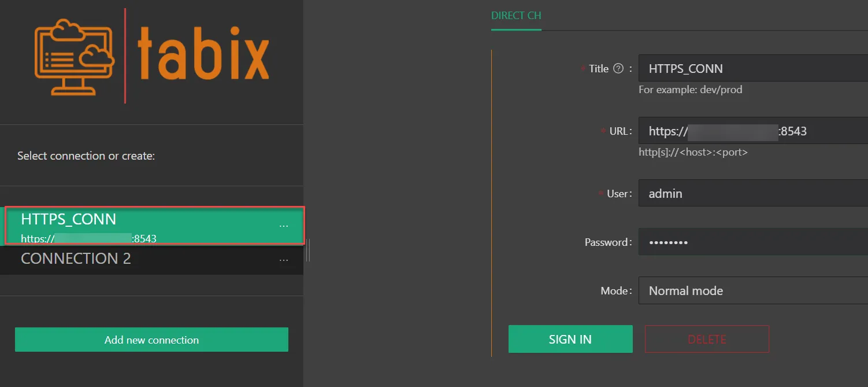The height and width of the screenshot is (387, 868).
Task: Click the SIGN IN button
Action: coord(570,339)
